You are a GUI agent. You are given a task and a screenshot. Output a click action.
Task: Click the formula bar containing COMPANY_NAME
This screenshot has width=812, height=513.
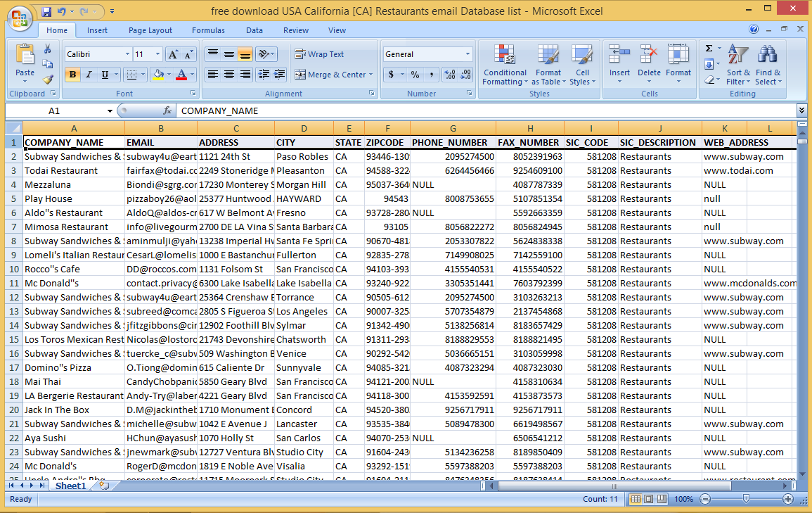[486, 110]
